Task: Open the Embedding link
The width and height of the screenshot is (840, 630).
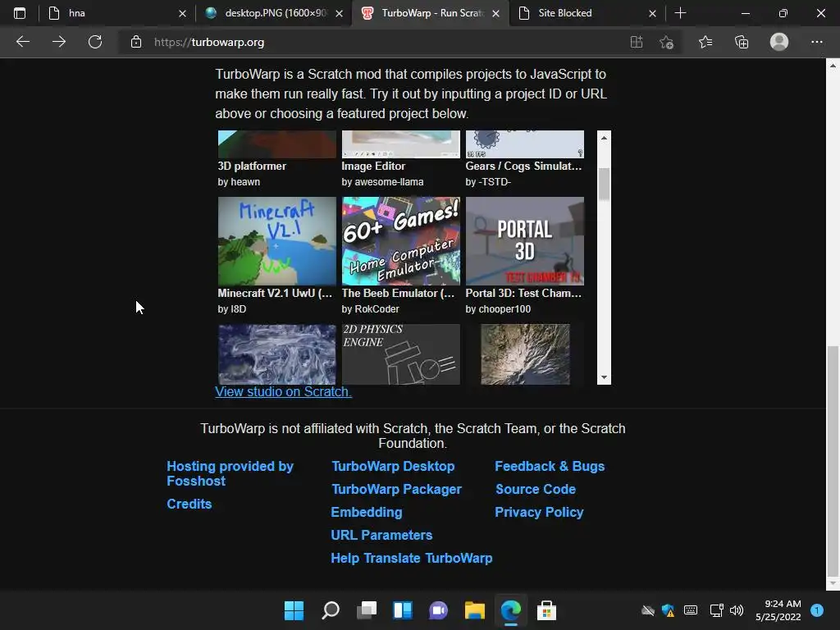Action: pos(367,512)
